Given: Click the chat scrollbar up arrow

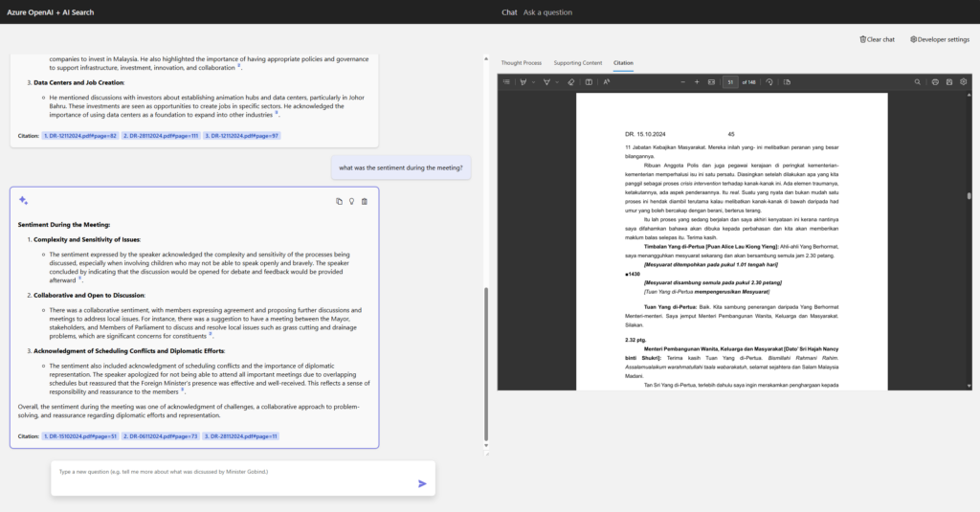Looking at the screenshot, I should point(485,58).
